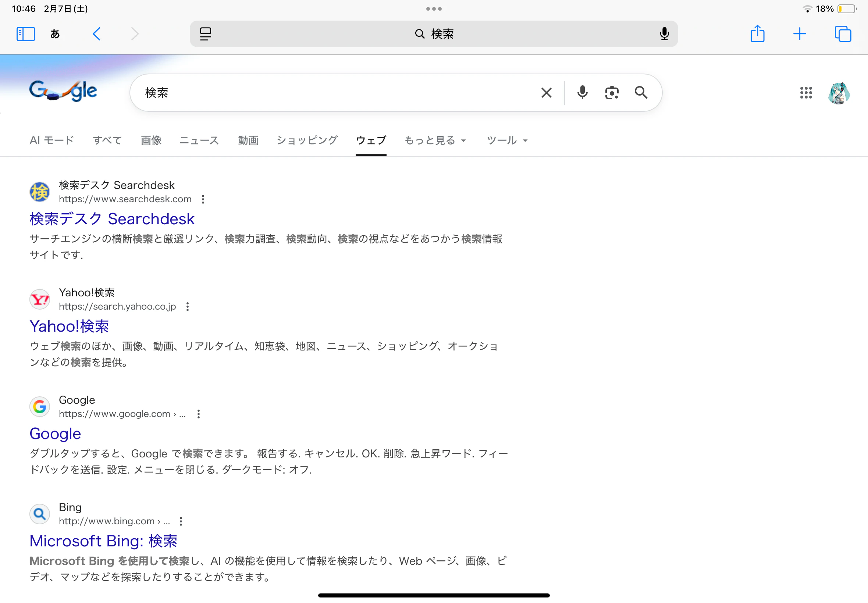Viewport: 868px width, 603px height.
Task: Open the Safari share sheet
Action: click(x=757, y=33)
